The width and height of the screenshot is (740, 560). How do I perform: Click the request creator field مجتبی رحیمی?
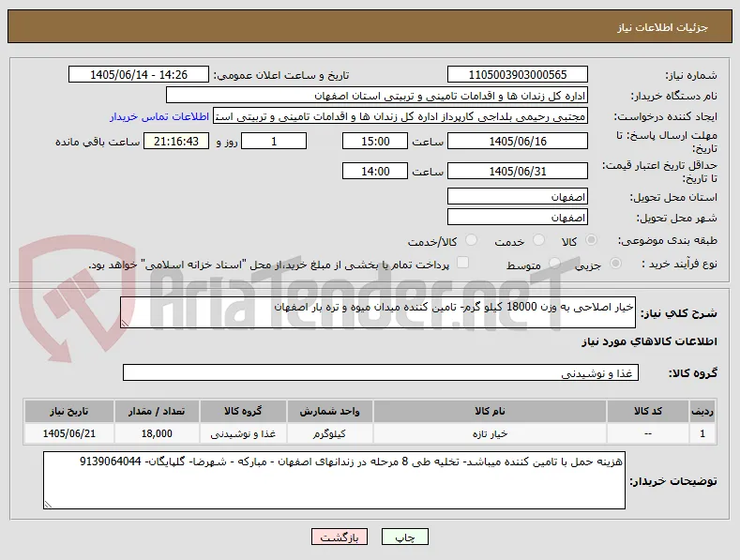click(400, 116)
